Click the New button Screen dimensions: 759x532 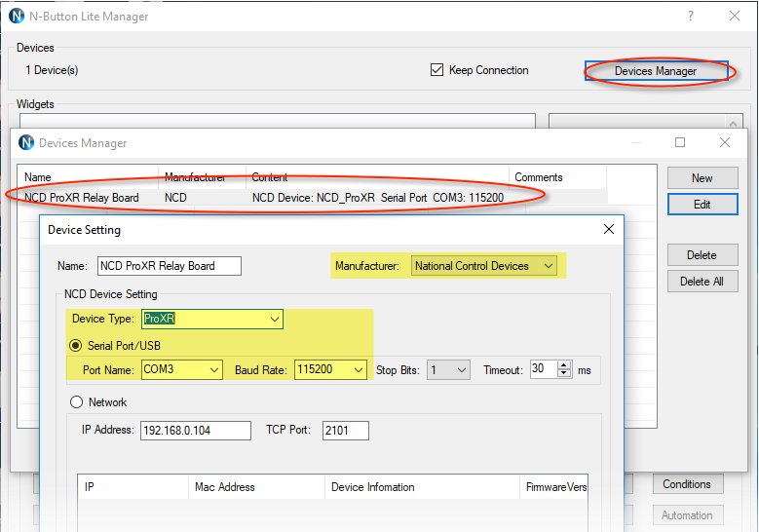pos(702,178)
